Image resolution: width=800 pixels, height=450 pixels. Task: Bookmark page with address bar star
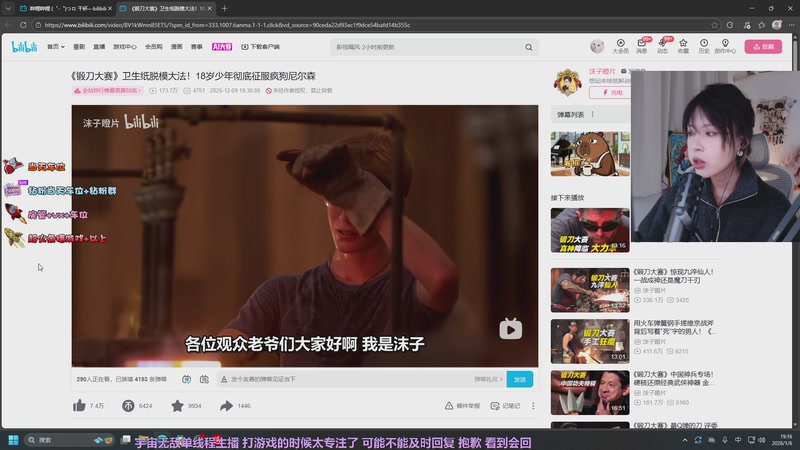[x=714, y=25]
